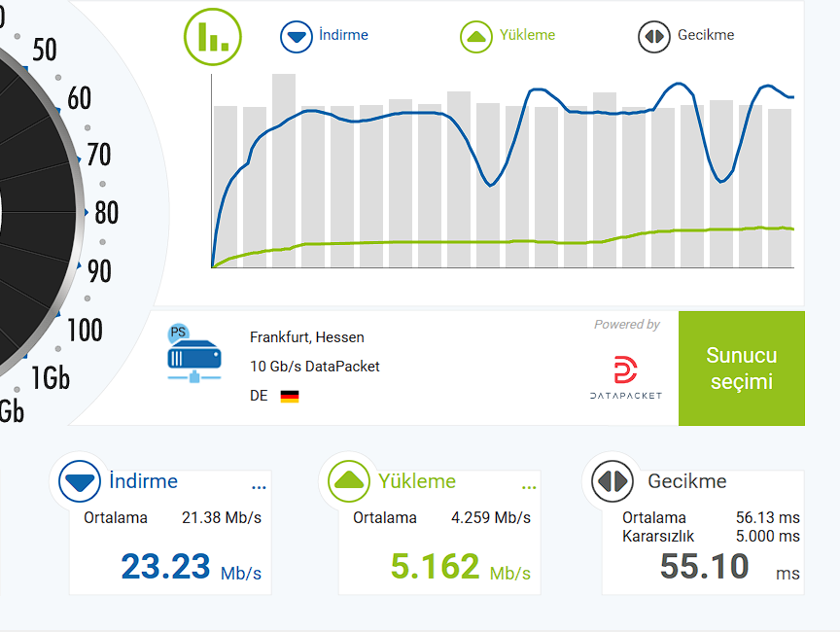Click the 5.000 ms Kararsızlık jitter value
The width and height of the screenshot is (840, 632).
768,536
